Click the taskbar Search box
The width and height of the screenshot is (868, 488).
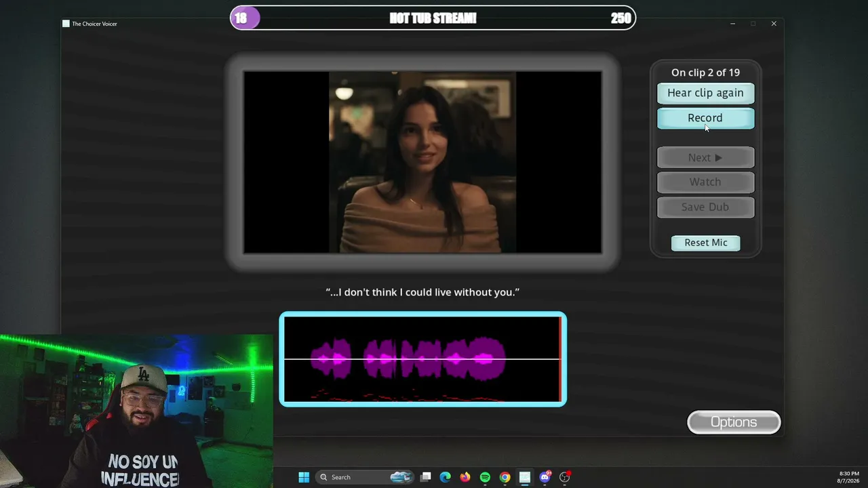pos(366,477)
